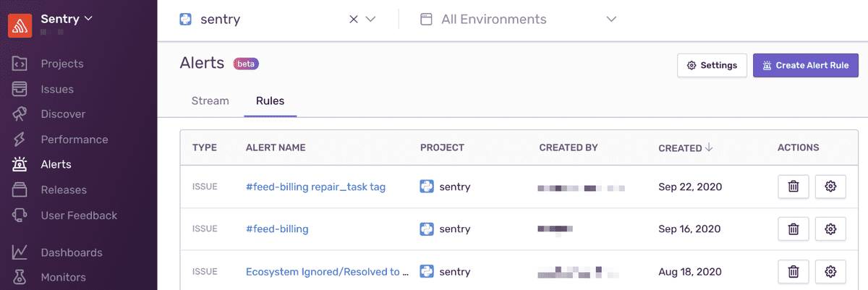Screen dimensions: 868x290
Task: Click the Alerts page heading
Action: (203, 64)
